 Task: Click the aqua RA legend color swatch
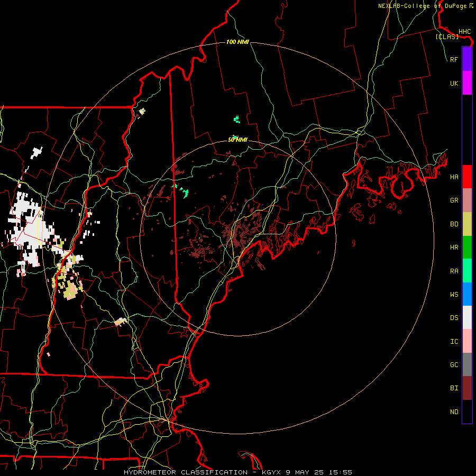[x=467, y=271]
